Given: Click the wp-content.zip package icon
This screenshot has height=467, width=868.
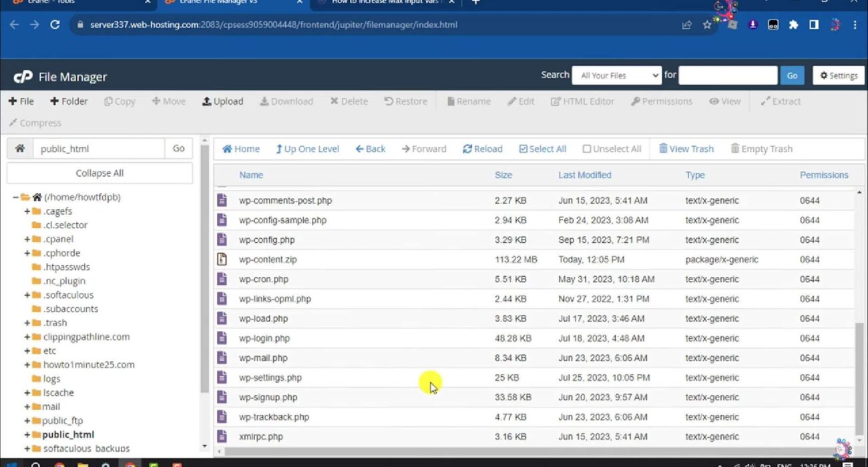Looking at the screenshot, I should (x=222, y=260).
